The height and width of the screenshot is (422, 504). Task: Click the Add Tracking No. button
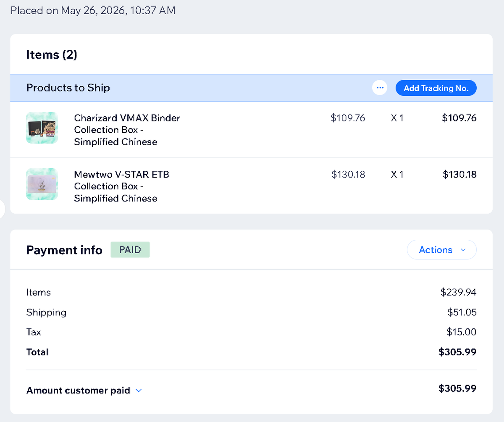click(x=436, y=88)
